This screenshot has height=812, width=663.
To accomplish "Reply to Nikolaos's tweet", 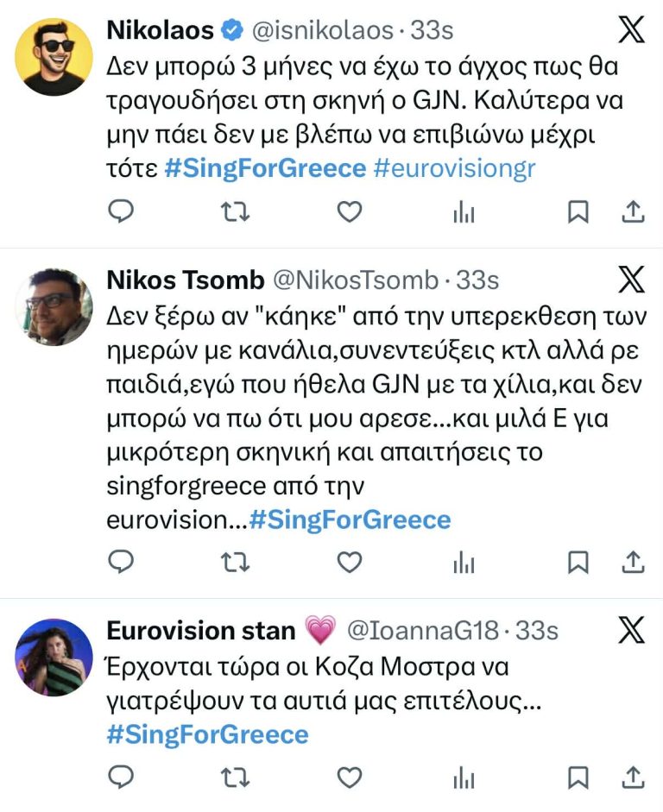I will [x=122, y=211].
